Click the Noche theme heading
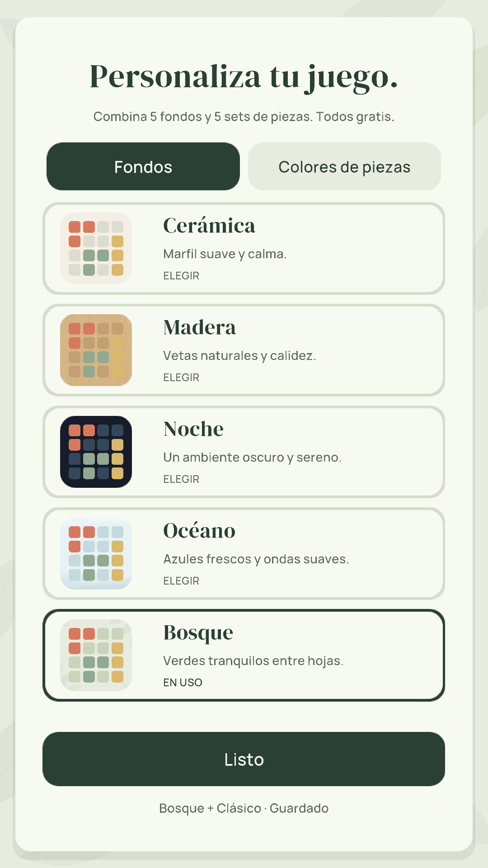This screenshot has height=868, width=488. [193, 429]
